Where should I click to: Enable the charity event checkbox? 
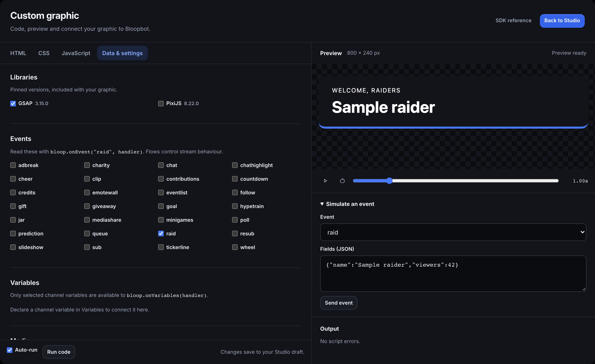point(87,165)
